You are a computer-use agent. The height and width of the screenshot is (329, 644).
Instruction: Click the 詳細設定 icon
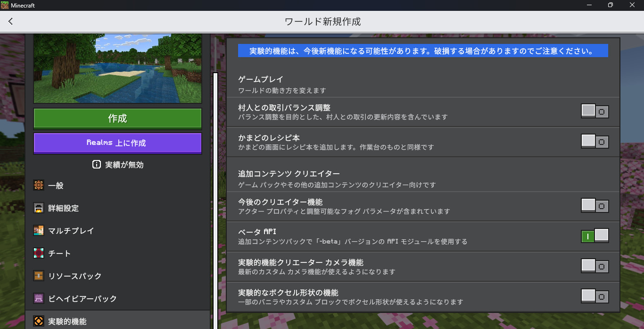[39, 208]
